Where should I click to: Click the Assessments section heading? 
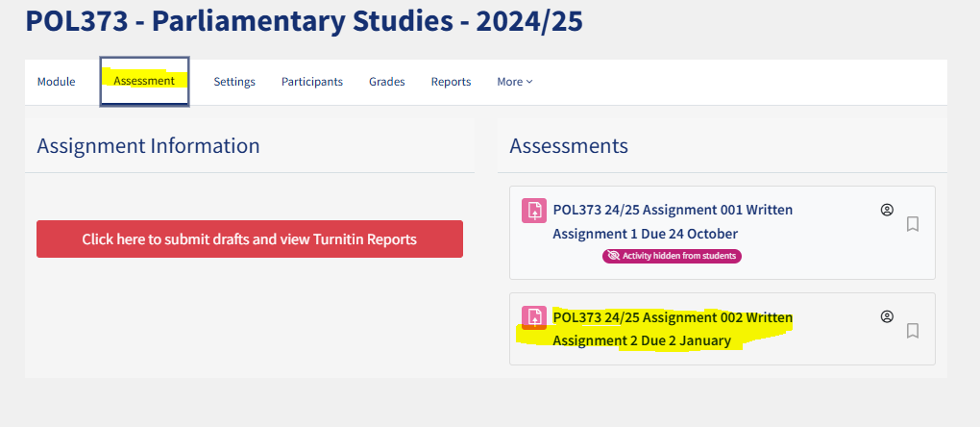pos(569,145)
